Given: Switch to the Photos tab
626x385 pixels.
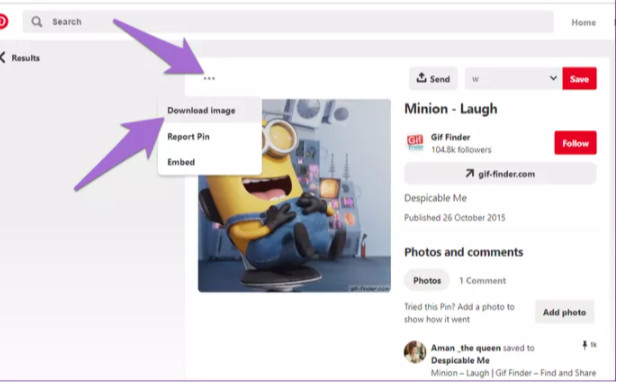Looking at the screenshot, I should (427, 281).
